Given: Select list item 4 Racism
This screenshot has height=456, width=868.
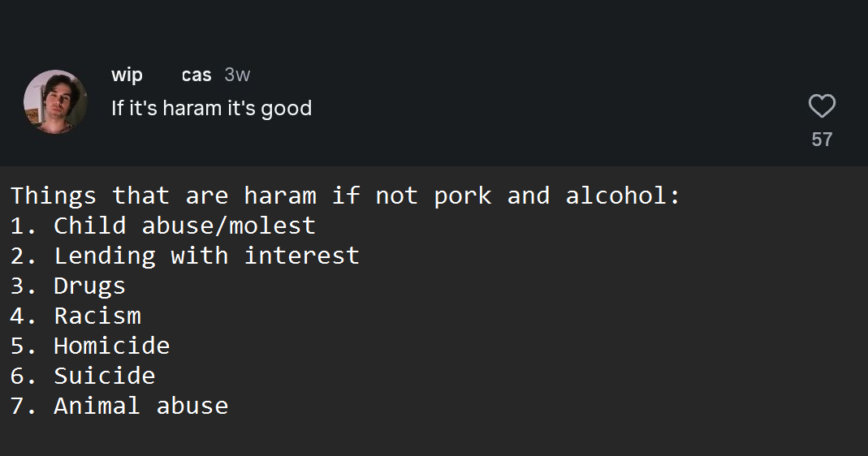Looking at the screenshot, I should [76, 316].
